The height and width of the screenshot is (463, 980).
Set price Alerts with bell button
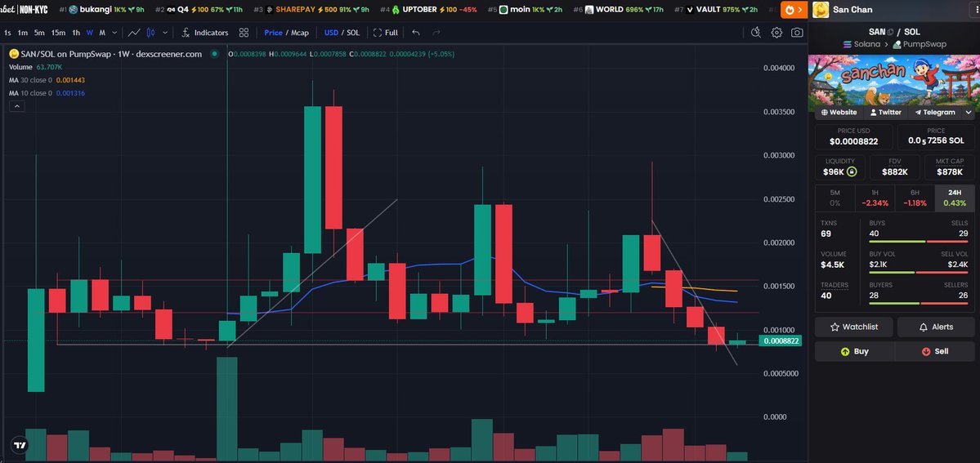[x=936, y=327]
